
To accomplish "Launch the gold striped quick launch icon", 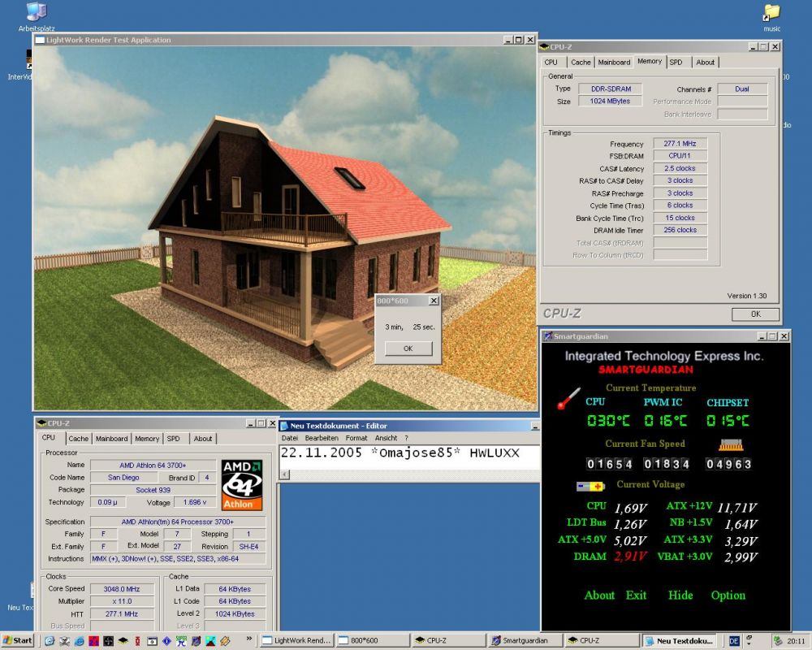I will pyautogui.click(x=225, y=641).
